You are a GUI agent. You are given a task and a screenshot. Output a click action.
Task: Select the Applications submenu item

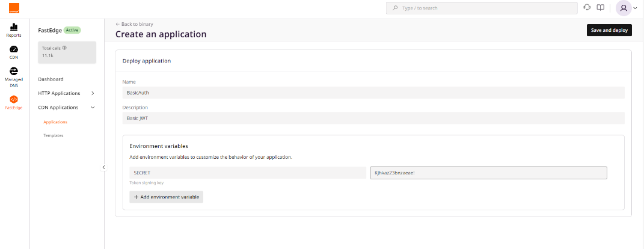55,122
